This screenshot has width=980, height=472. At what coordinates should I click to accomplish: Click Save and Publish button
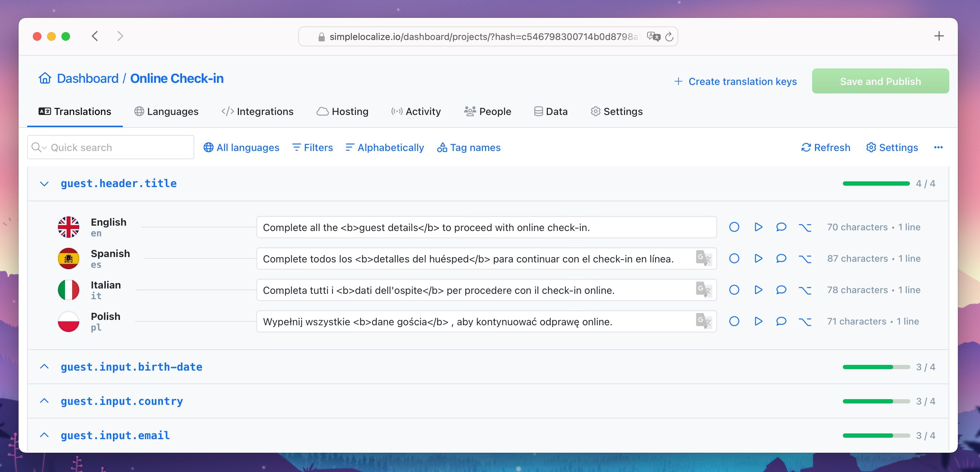click(x=880, y=81)
